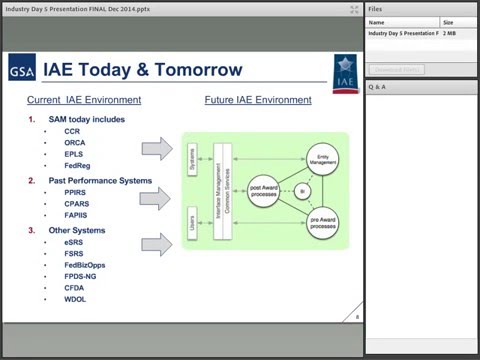Sort files by Size column header
The width and height of the screenshot is (480, 360).
(x=458, y=22)
